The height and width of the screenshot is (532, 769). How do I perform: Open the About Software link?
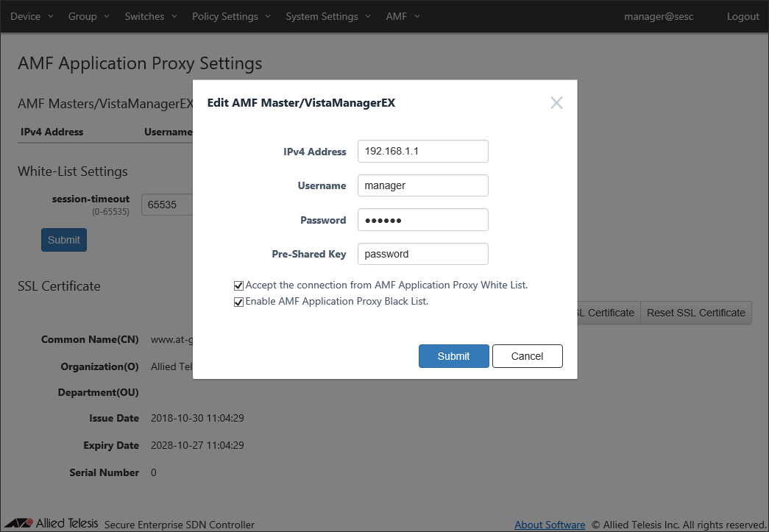[x=550, y=525]
